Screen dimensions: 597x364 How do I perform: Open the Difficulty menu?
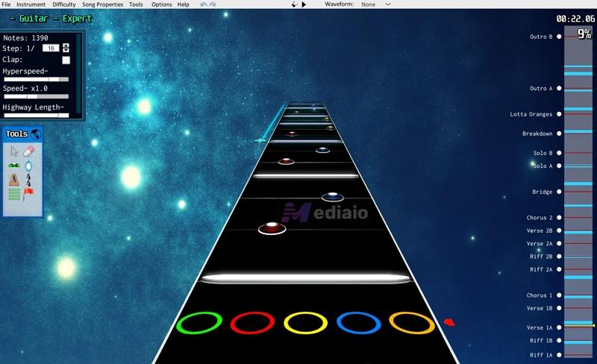(64, 4)
